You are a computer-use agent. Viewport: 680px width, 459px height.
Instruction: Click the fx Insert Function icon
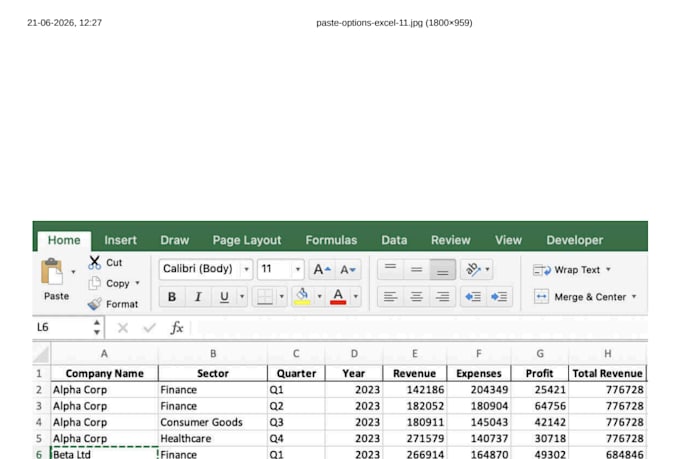point(177,328)
